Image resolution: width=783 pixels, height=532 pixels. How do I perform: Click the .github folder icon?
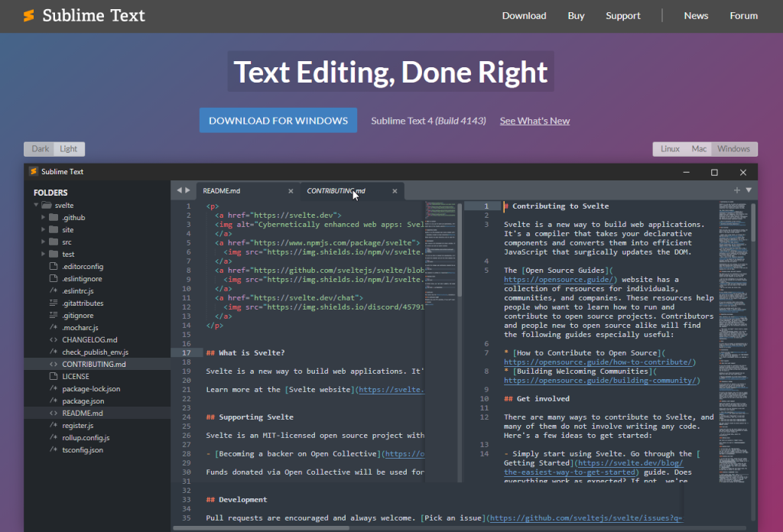[54, 217]
